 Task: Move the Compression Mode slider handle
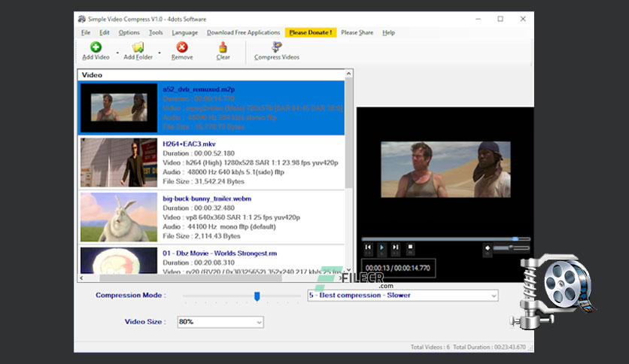tap(257, 296)
